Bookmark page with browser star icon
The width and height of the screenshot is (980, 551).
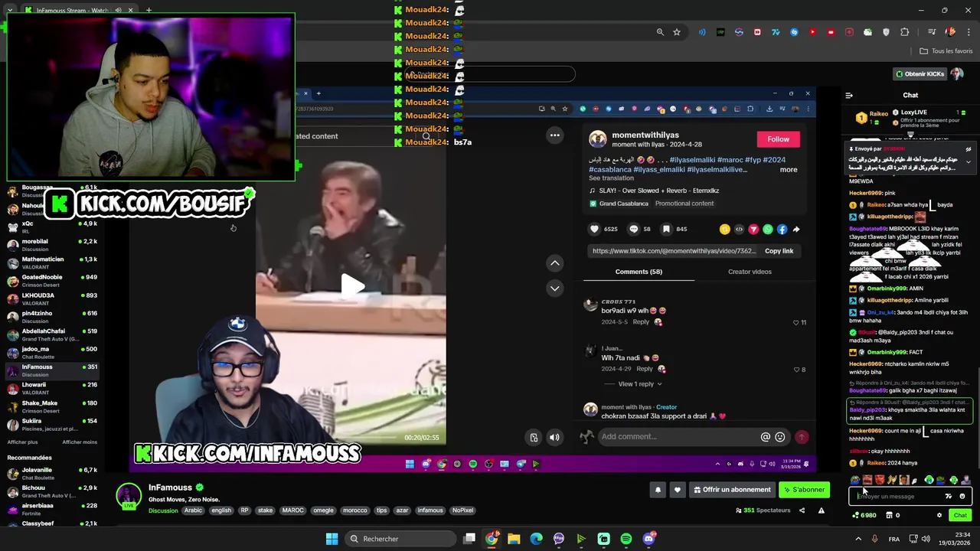677,32
